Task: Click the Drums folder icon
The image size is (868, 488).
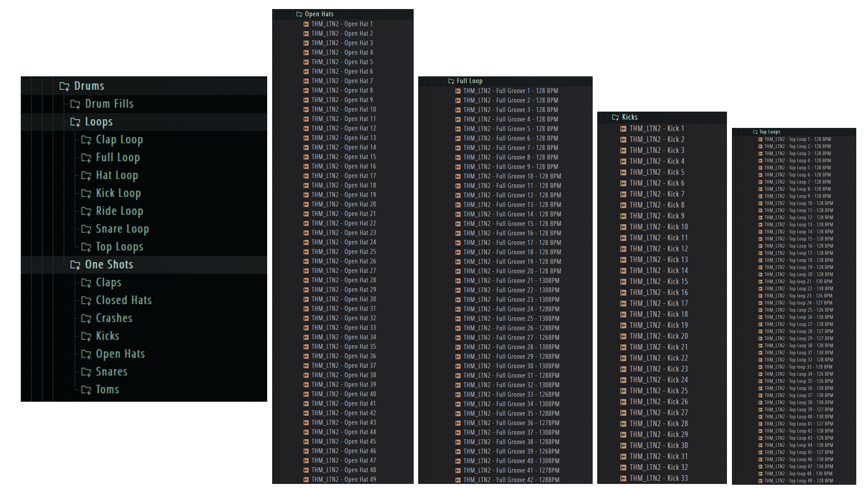Action: [x=64, y=86]
